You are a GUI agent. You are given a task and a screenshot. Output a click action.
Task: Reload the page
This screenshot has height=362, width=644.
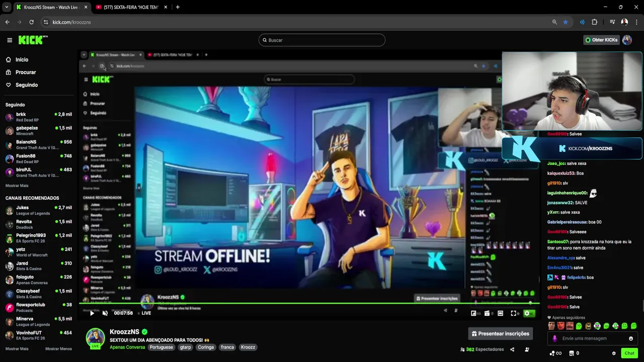click(31, 22)
